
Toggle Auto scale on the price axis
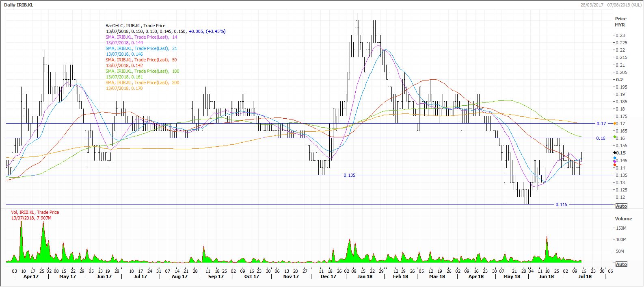[621, 206]
